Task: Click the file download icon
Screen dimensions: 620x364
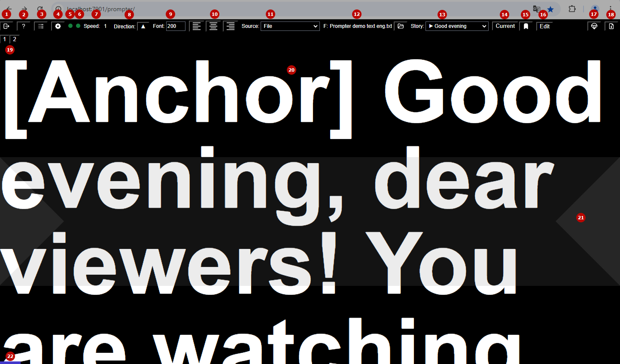Action: click(611, 26)
